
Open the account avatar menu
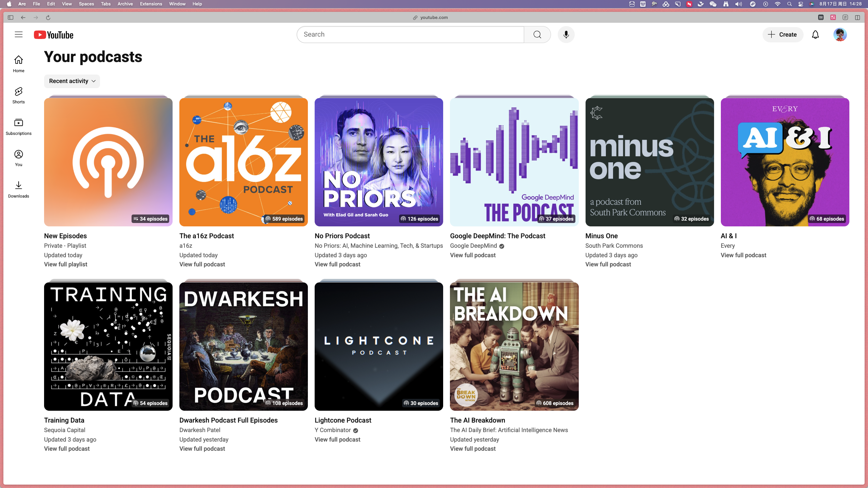(840, 35)
